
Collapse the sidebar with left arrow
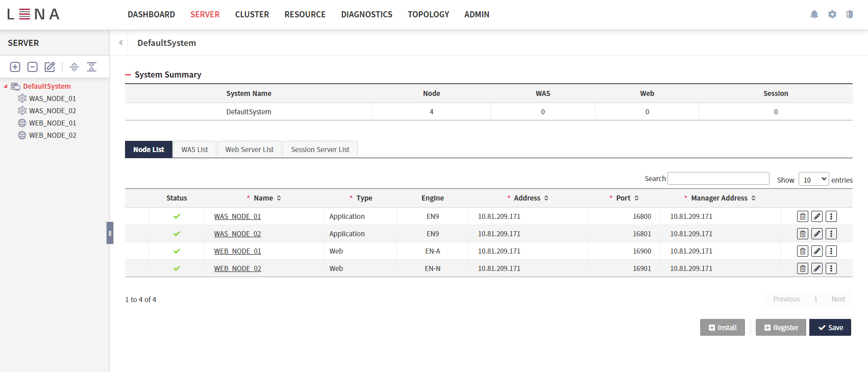121,43
